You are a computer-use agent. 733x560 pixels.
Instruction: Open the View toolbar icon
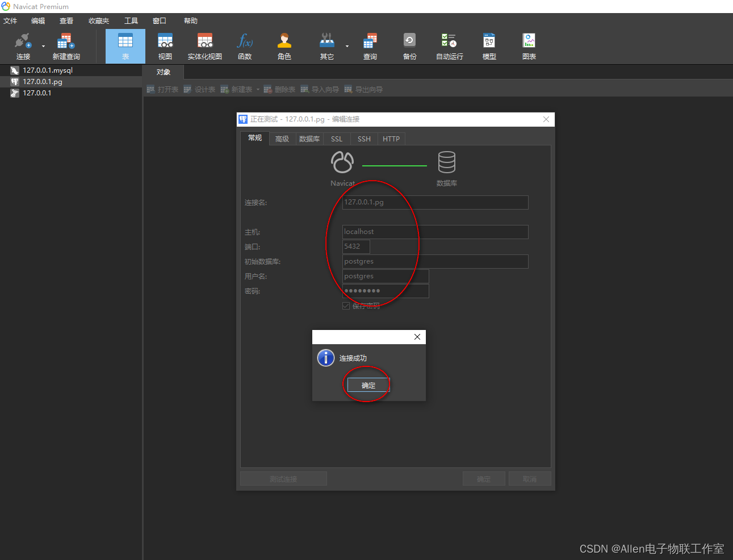[165, 41]
